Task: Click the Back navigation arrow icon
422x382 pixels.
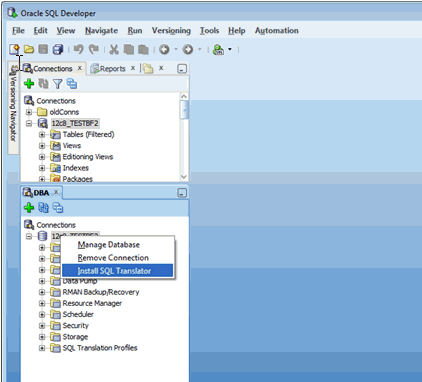Action: (x=164, y=49)
